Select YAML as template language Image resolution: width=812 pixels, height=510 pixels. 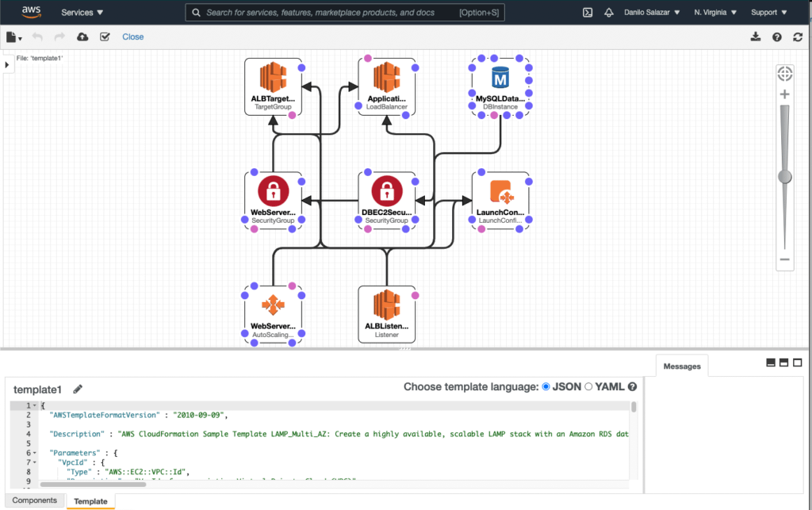click(x=588, y=387)
